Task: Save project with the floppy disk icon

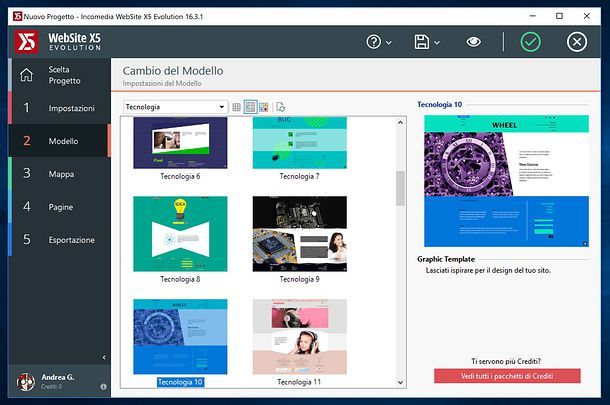Action: [x=422, y=42]
